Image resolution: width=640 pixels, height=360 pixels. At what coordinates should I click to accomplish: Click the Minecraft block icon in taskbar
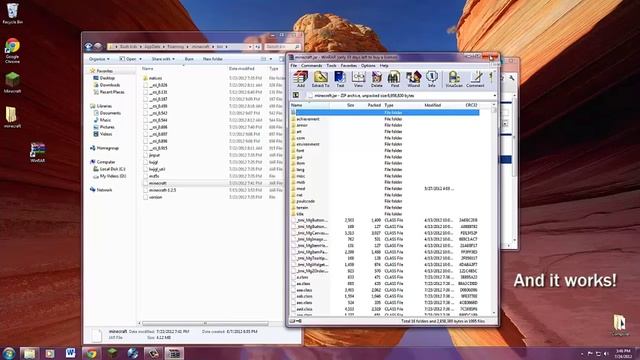tap(112, 353)
